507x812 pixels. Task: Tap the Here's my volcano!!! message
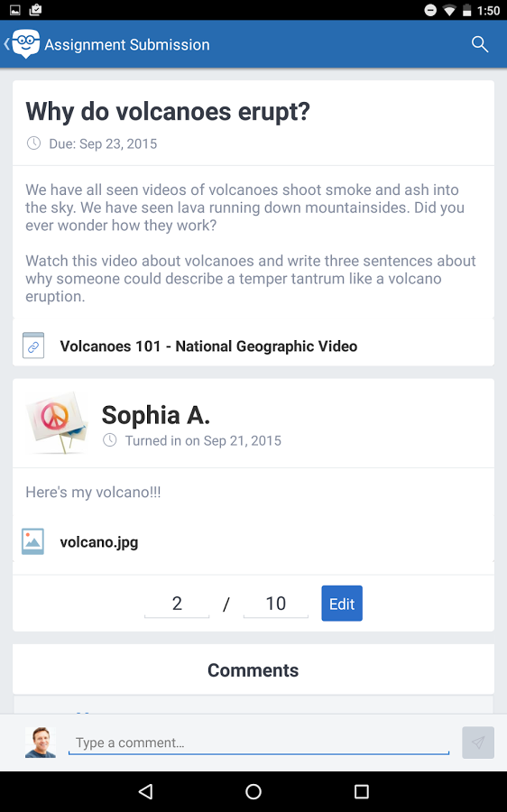click(93, 492)
